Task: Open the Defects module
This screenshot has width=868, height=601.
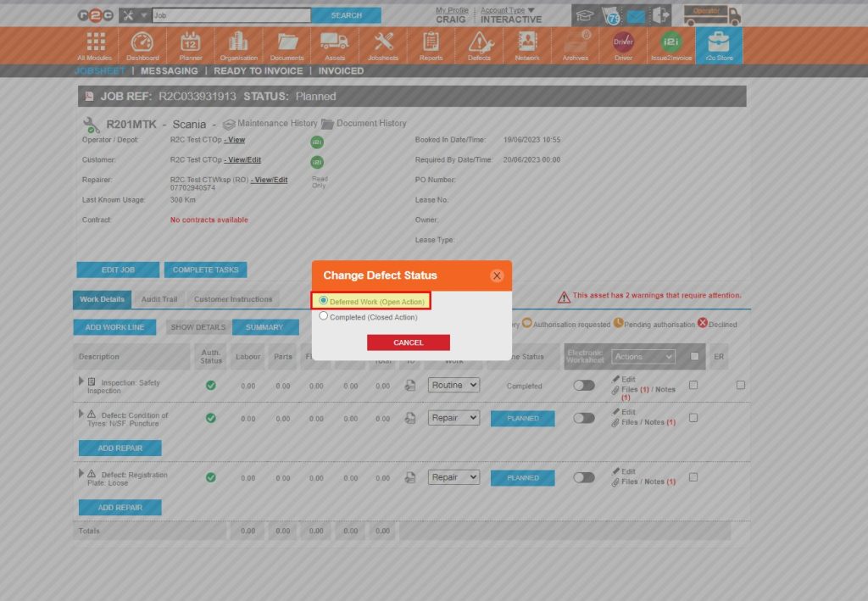Action: tap(479, 44)
